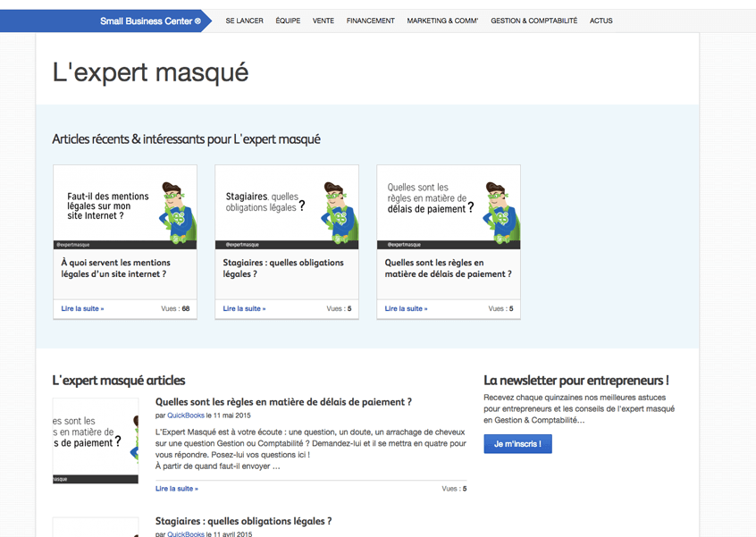The width and height of the screenshot is (756, 537).
Task: Click the masked expert mascot on délais card
Action: click(501, 212)
